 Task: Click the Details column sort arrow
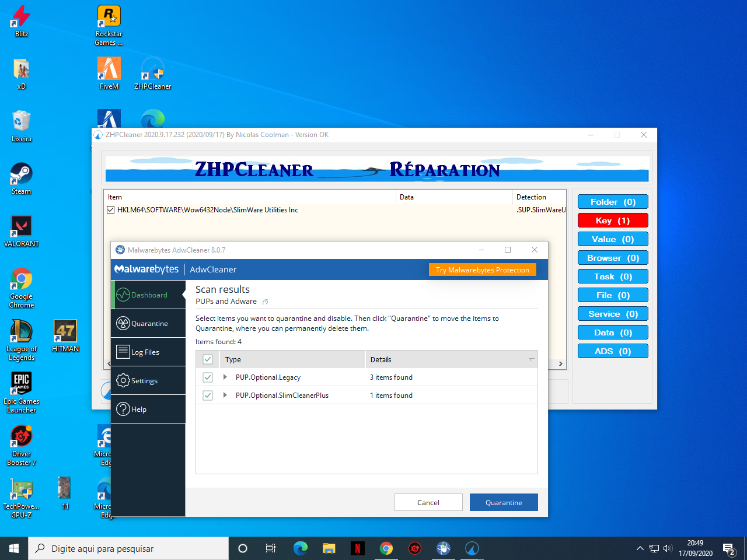click(x=532, y=359)
